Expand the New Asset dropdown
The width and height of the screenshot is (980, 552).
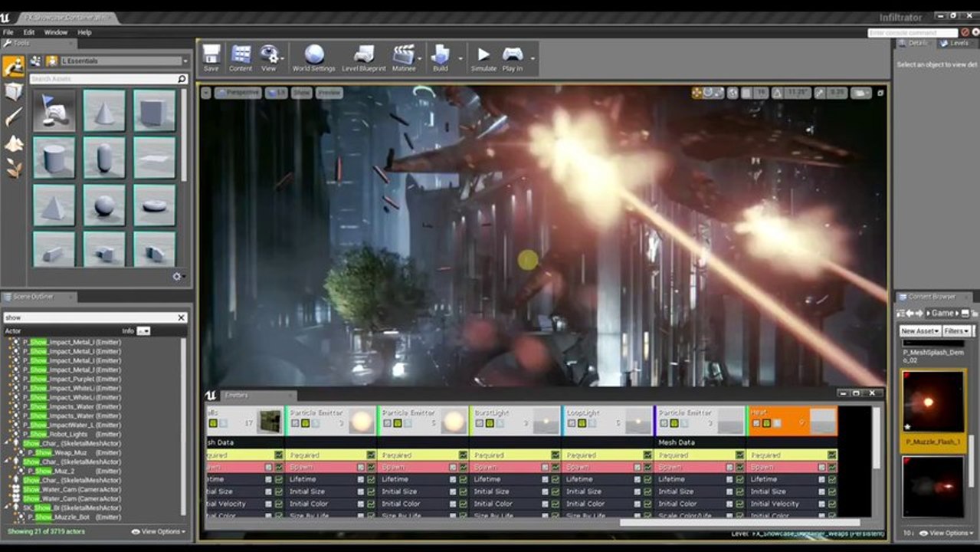(x=920, y=331)
